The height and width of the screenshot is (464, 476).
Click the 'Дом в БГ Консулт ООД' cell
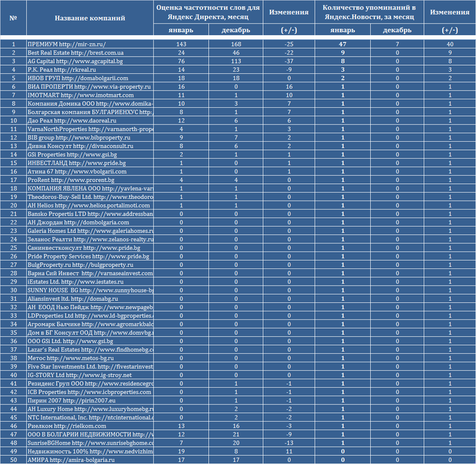pyautogui.click(x=90, y=333)
